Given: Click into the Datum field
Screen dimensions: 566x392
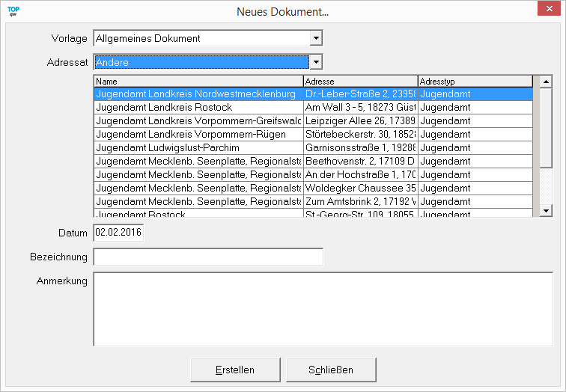Looking at the screenshot, I should (x=118, y=233).
